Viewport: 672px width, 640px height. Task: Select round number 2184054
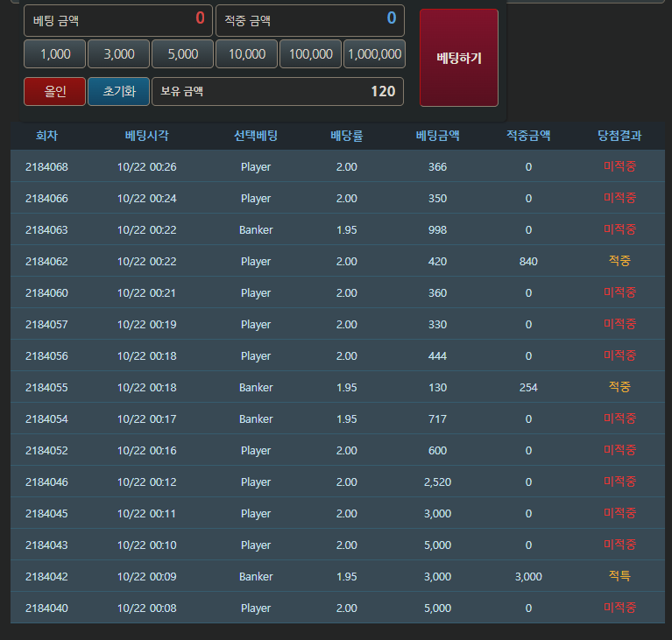pyautogui.click(x=46, y=419)
